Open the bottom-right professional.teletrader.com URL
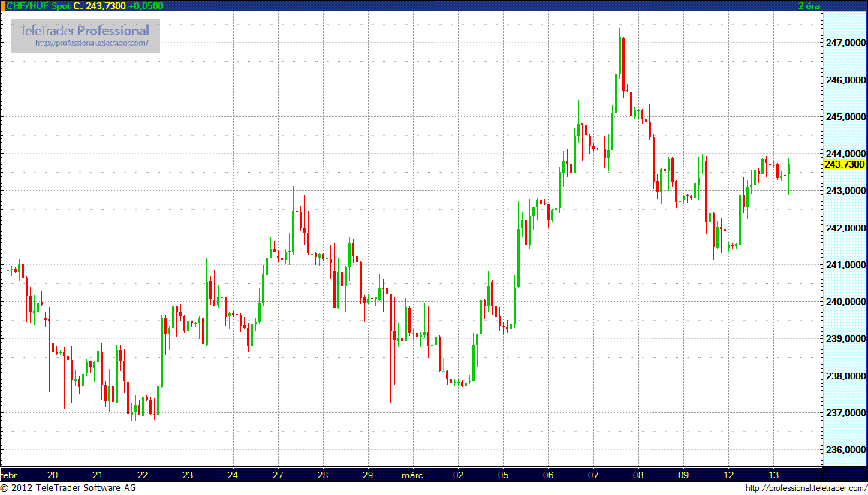This screenshot has height=495, width=868. tap(803, 489)
